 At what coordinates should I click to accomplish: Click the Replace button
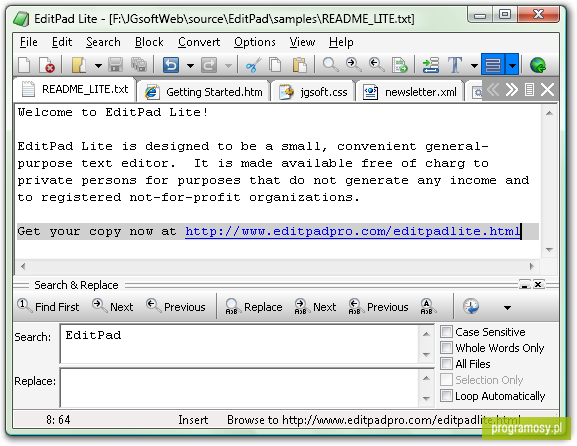[x=254, y=306]
